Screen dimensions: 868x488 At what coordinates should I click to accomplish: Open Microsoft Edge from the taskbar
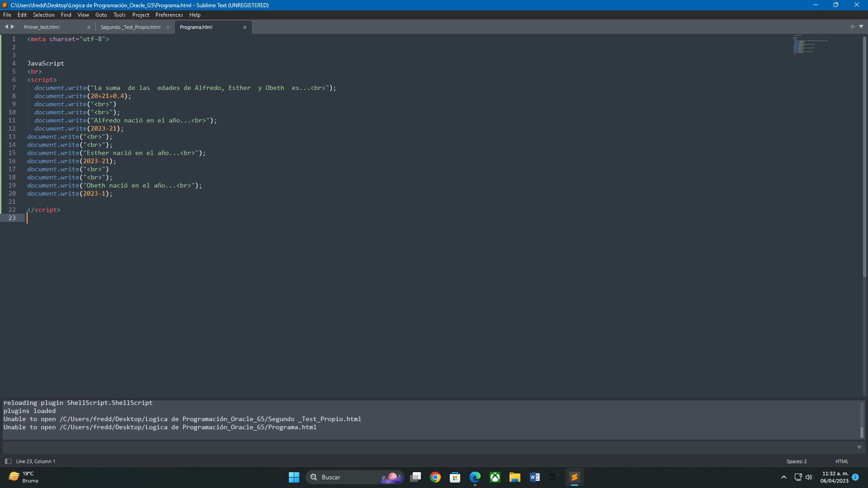click(x=475, y=477)
